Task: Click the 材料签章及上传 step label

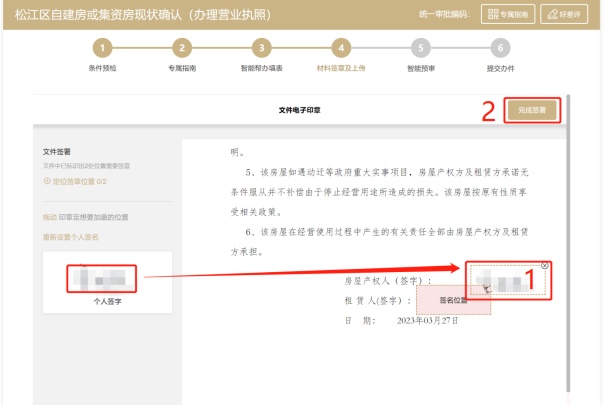Action: click(x=341, y=69)
